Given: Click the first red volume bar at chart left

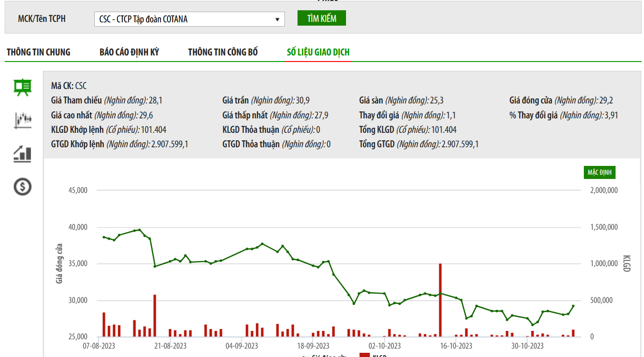Looking at the screenshot, I should (104, 324).
